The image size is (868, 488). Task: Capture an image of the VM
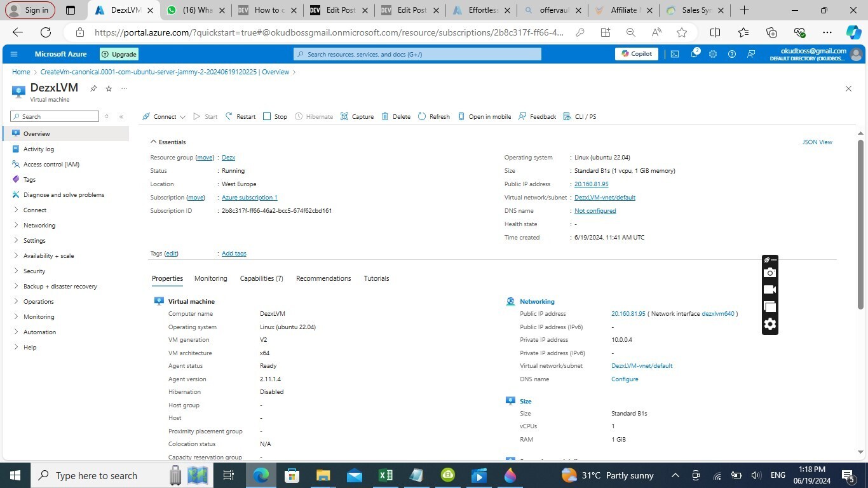point(357,116)
